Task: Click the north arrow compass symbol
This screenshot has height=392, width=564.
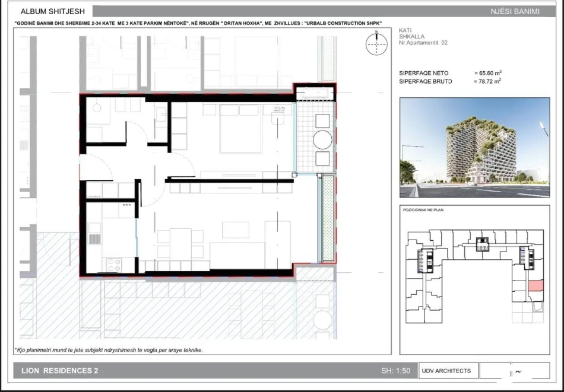Action: (376, 43)
